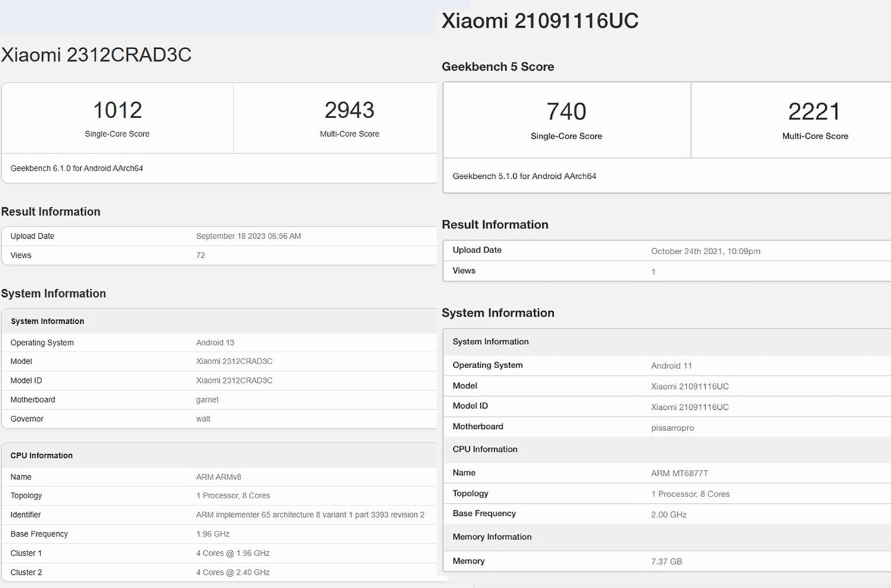
Task: Click the 'Xiaomi 2312CRAD3C' page title heading
Action: [96, 55]
